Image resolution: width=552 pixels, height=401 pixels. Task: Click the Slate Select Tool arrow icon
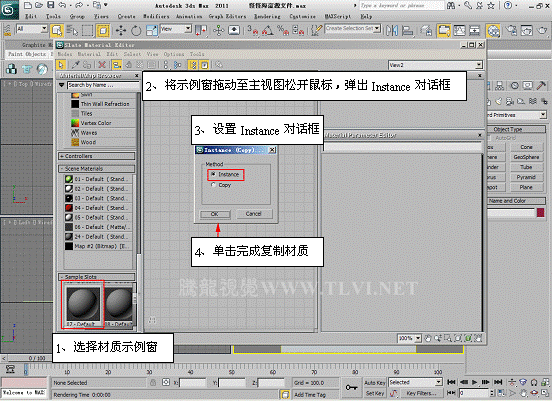point(61,65)
